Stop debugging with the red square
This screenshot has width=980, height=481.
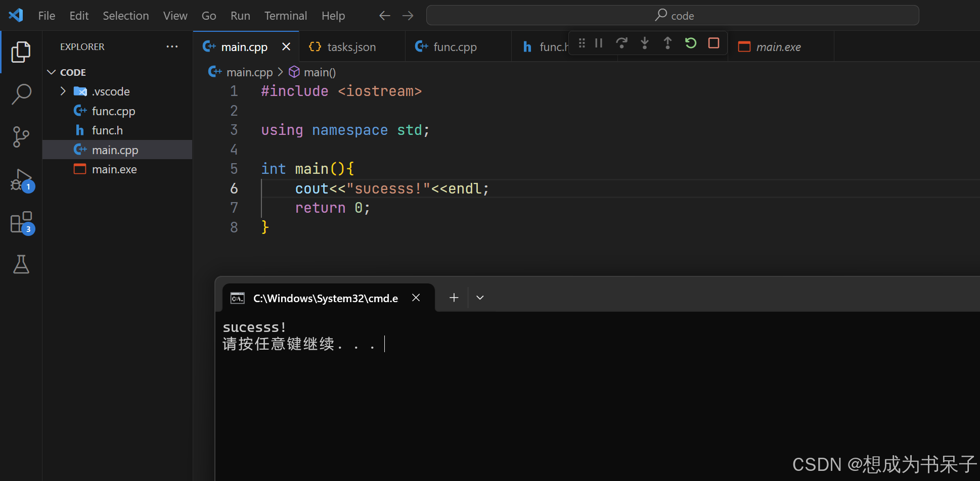tap(713, 43)
